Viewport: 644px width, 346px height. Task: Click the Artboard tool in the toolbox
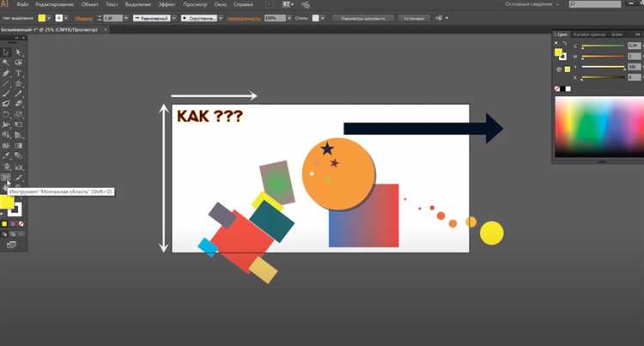point(6,178)
